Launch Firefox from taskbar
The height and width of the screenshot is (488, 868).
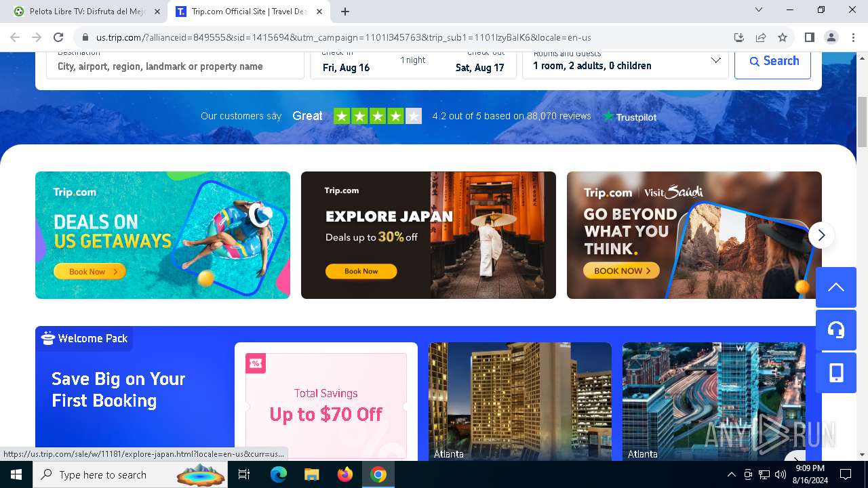[344, 474]
